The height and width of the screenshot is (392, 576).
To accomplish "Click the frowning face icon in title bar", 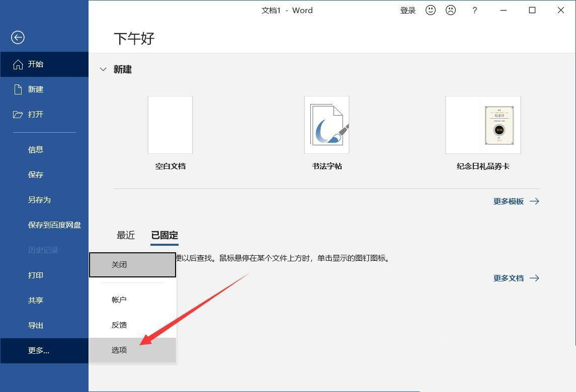I will click(450, 10).
